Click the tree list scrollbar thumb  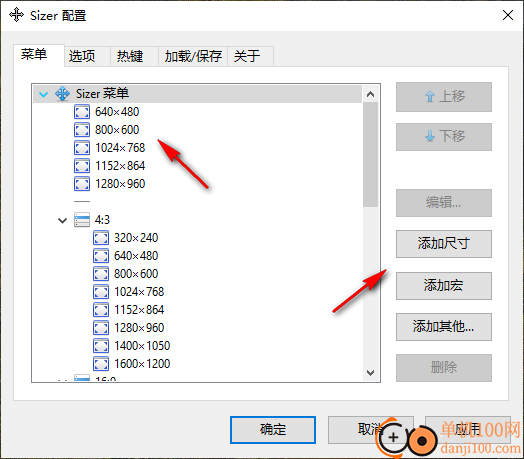tap(370, 154)
